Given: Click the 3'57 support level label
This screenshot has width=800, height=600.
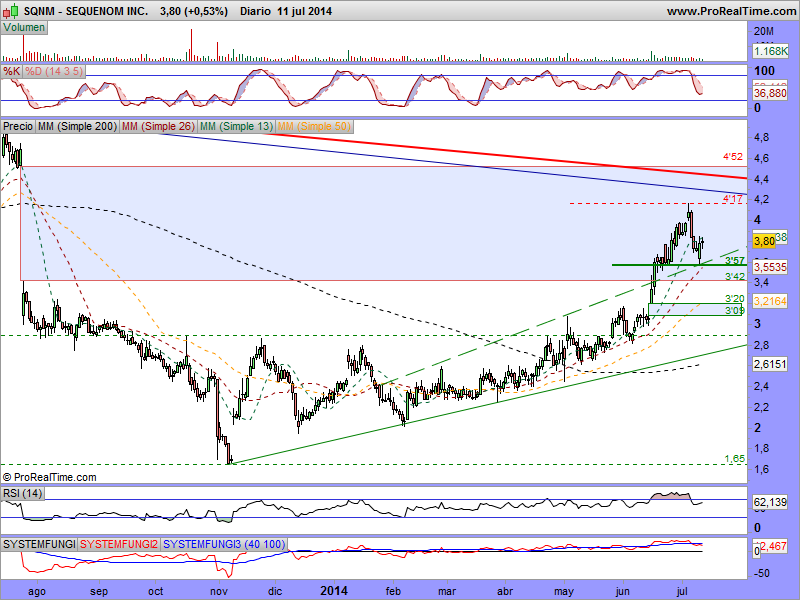Looking at the screenshot, I should pos(735,261).
